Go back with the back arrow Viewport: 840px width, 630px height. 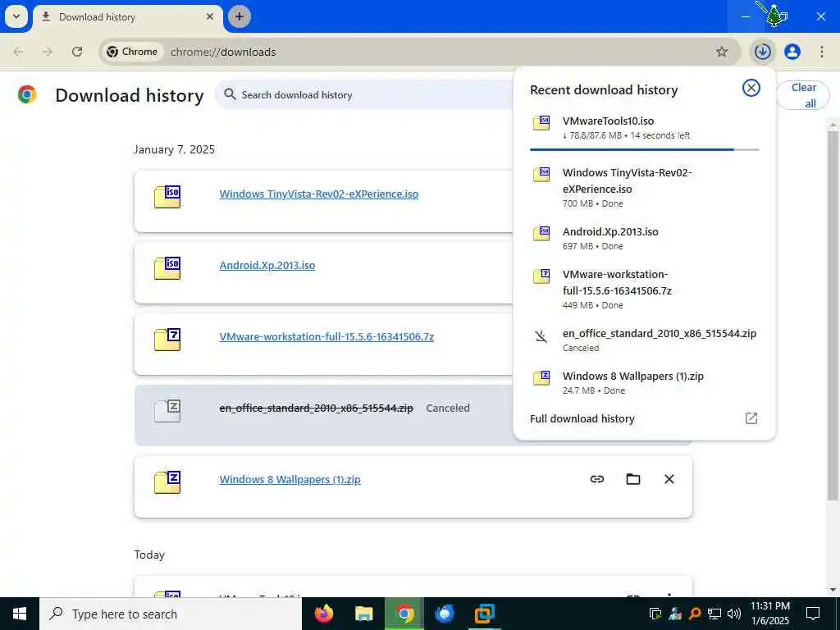[x=18, y=52]
